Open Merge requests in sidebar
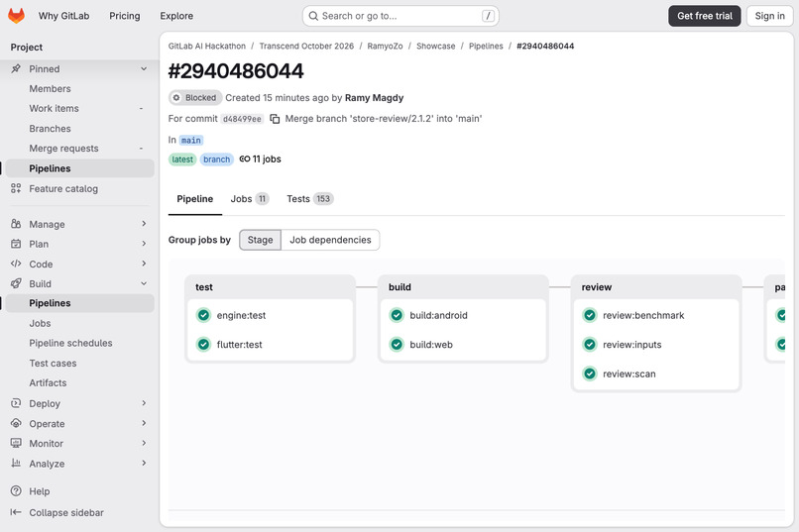799x532 pixels. coord(80,149)
